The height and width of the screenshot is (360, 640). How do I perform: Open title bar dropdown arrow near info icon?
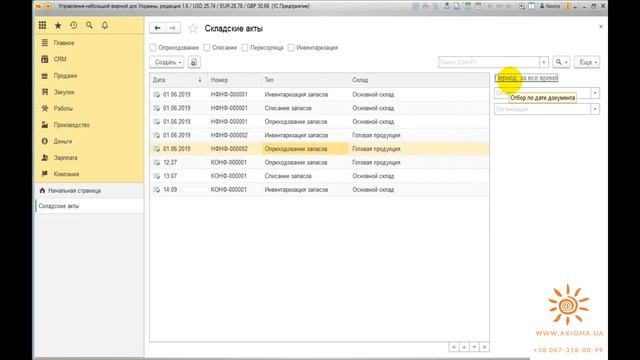pyautogui.click(x=575, y=7)
